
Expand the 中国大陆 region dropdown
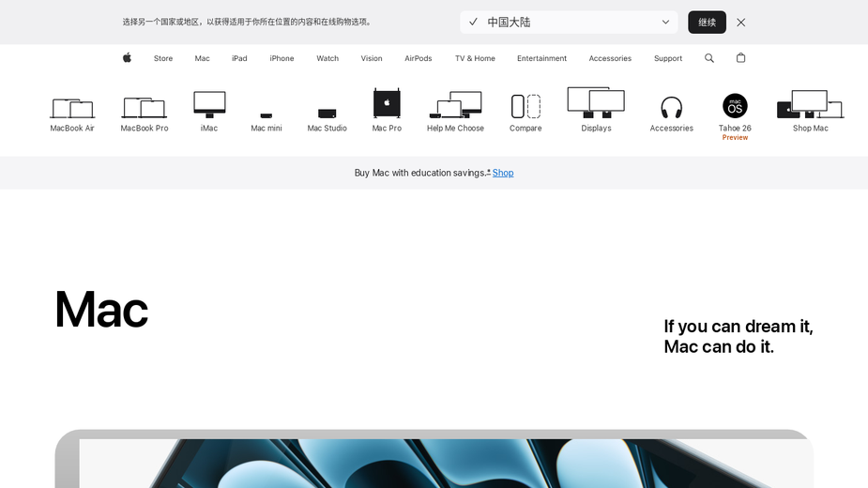click(569, 23)
